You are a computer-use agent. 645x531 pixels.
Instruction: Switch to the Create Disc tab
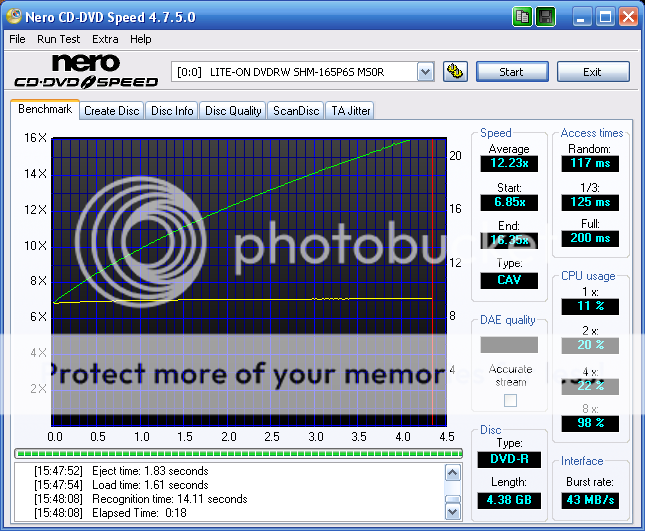point(111,111)
